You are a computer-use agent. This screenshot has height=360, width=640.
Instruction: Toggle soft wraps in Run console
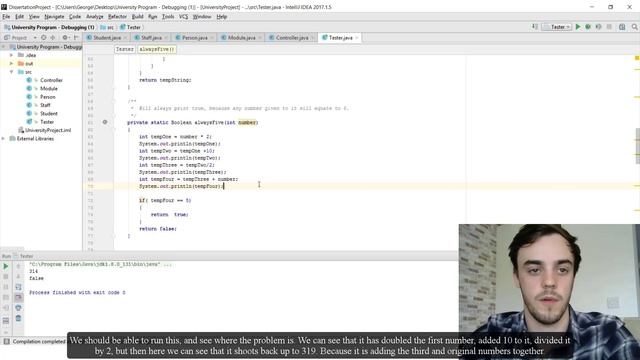(18, 287)
